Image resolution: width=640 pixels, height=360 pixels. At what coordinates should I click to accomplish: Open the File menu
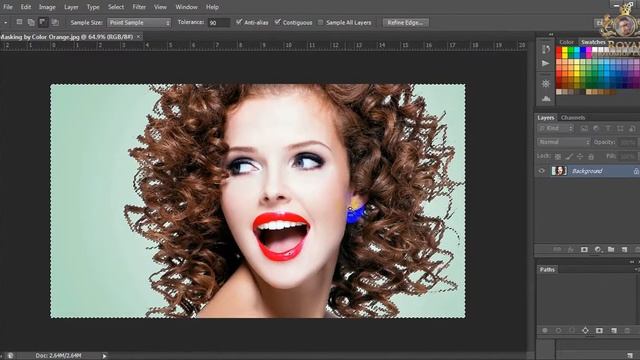click(8, 7)
